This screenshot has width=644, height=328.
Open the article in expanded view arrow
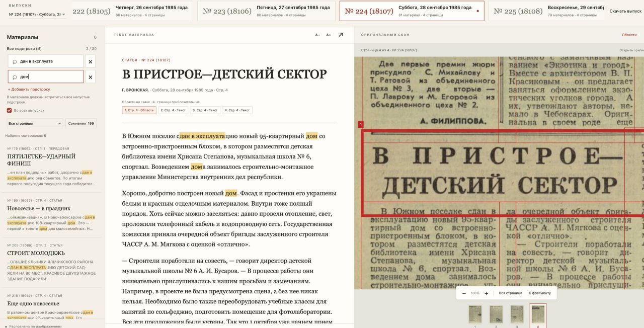pyautogui.click(x=341, y=35)
